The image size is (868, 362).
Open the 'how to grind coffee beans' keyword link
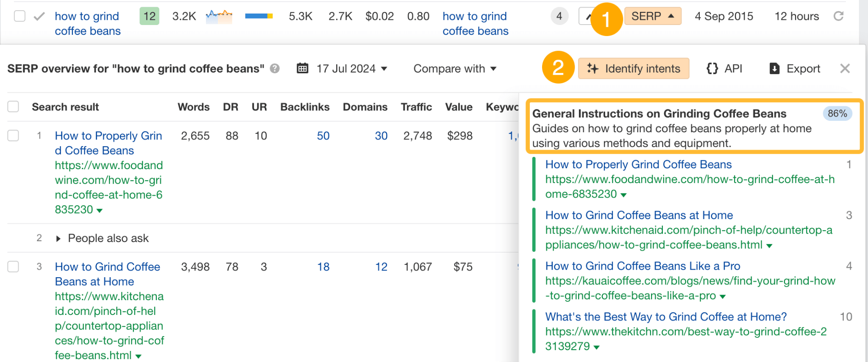(x=88, y=23)
